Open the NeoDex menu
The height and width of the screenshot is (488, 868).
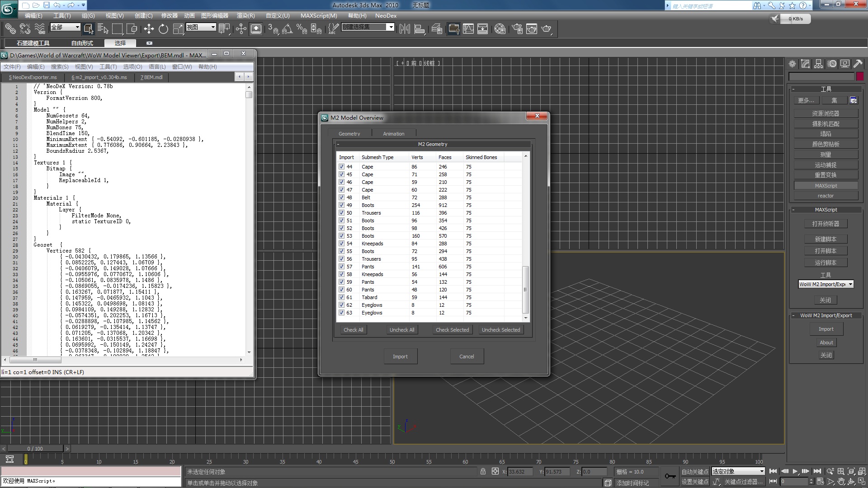pyautogui.click(x=386, y=15)
